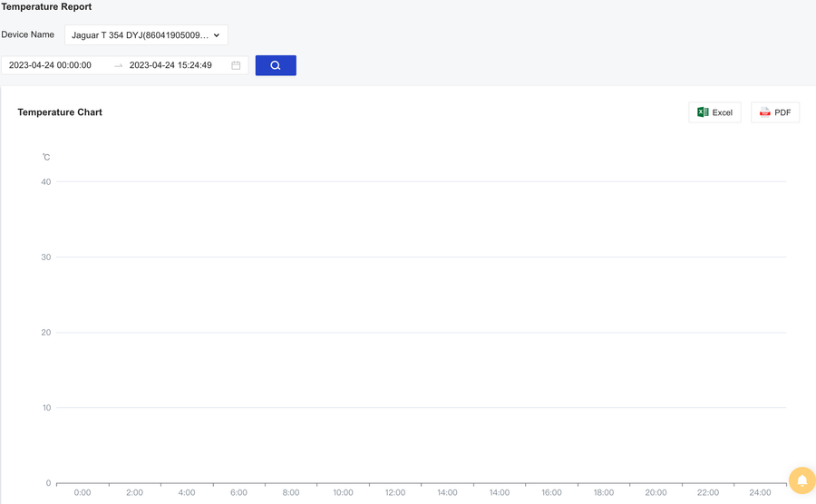This screenshot has width=816, height=504.
Task: Click the 12:00 tick on the time axis
Action: coord(395,493)
